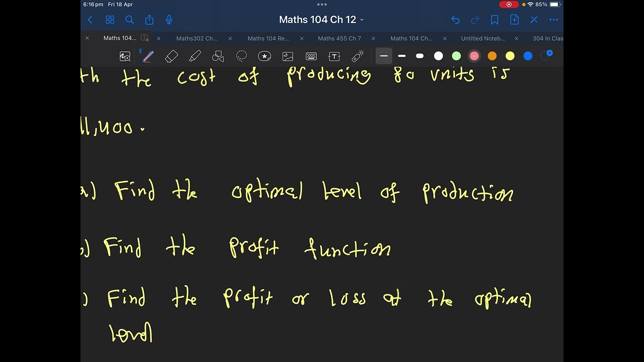
Task: Open the thumbnail grid view
Action: 110,20
